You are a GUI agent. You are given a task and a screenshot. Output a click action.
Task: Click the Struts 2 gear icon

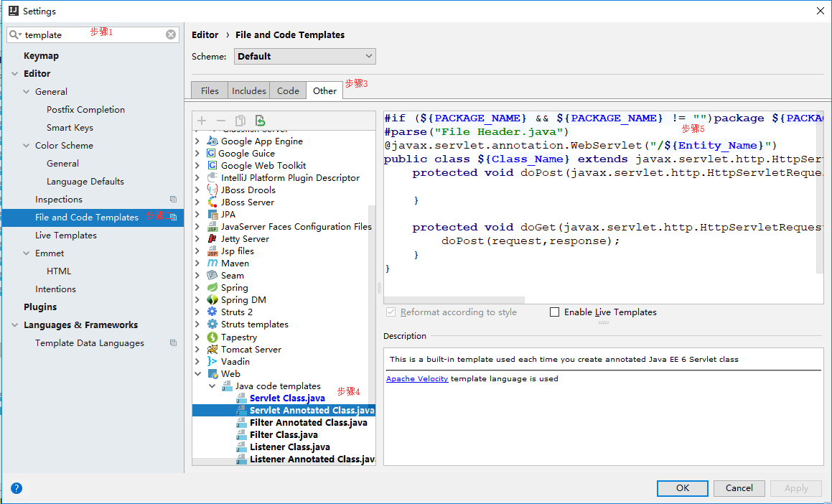[212, 312]
